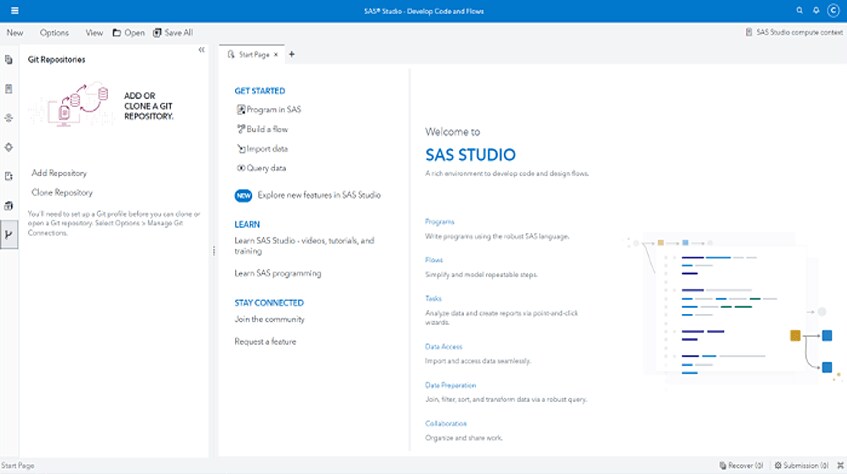Image resolution: width=847 pixels, height=474 pixels.
Task: Click the Data Preparation link
Action: point(451,385)
